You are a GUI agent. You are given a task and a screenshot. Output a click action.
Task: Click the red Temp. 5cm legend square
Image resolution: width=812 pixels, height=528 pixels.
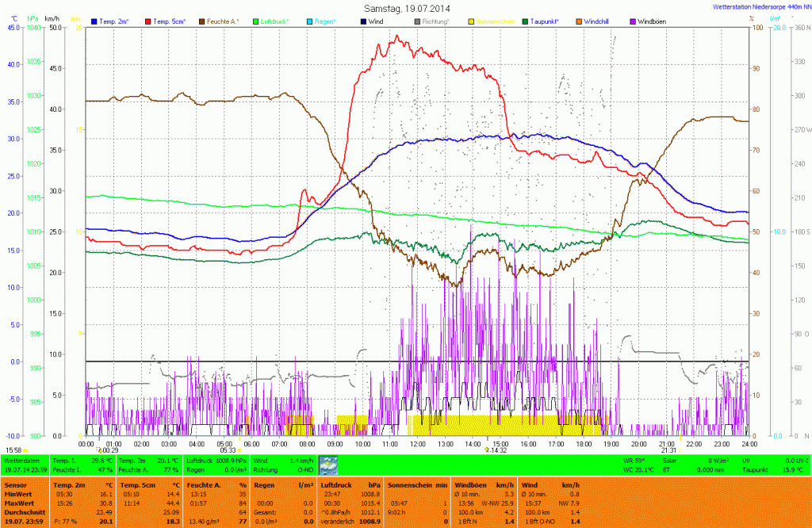[148, 21]
